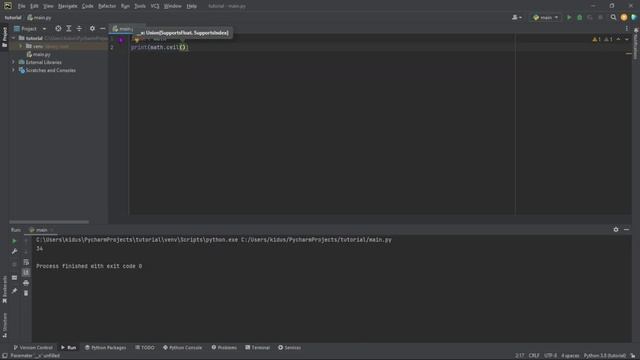
Task: Open the Refactor menu
Action: pyautogui.click(x=107, y=6)
